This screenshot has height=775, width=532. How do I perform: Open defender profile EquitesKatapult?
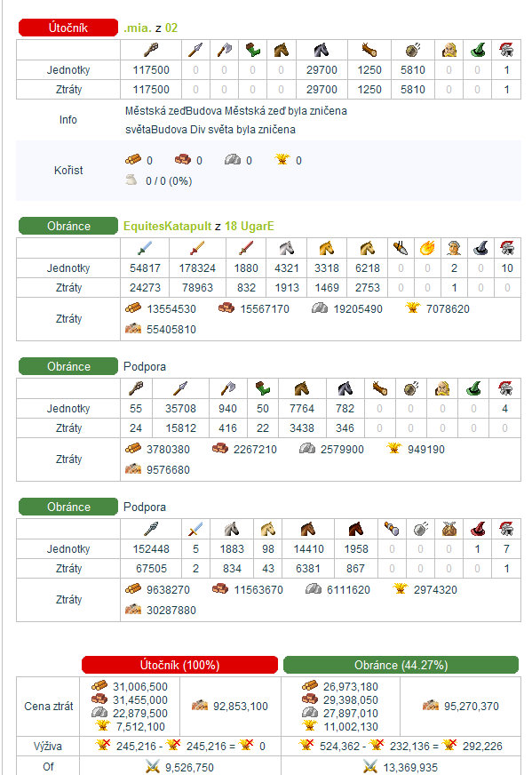pyautogui.click(x=168, y=227)
